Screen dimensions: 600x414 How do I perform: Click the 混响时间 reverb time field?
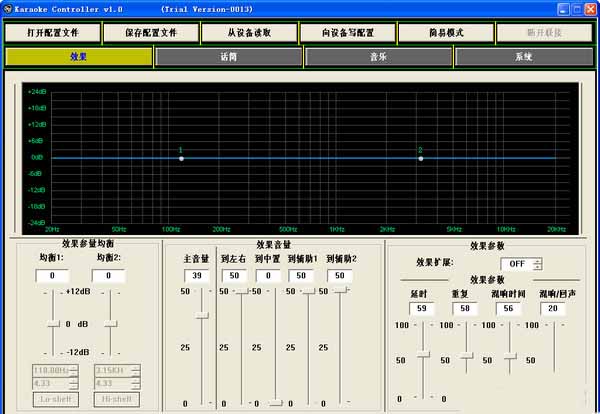(x=508, y=308)
